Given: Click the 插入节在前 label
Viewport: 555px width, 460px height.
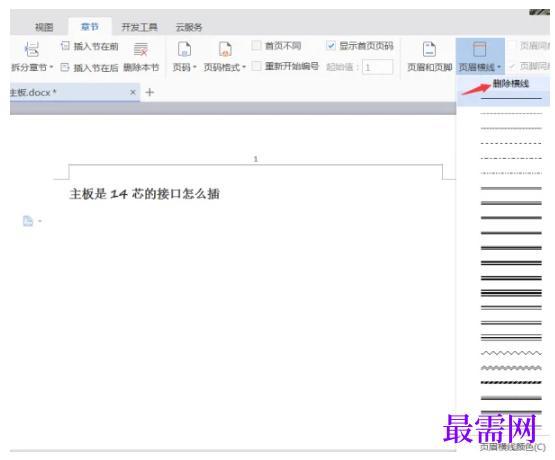Looking at the screenshot, I should pyautogui.click(x=96, y=46).
